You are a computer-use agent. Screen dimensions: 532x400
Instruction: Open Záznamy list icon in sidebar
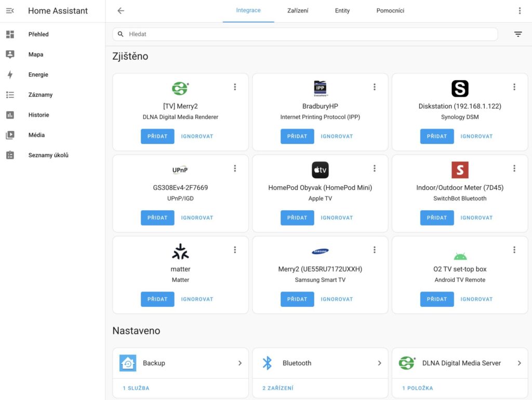point(10,95)
